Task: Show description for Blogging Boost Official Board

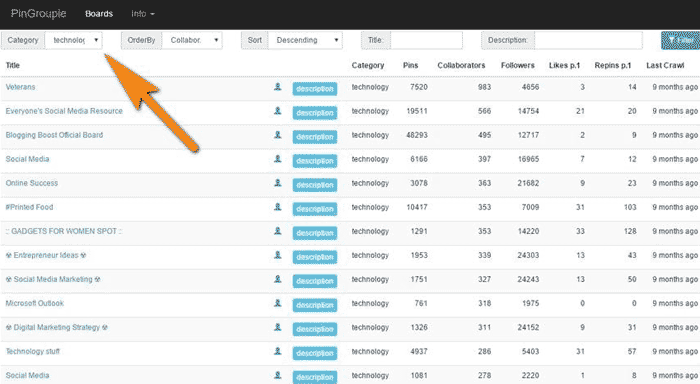Action: coord(315,137)
